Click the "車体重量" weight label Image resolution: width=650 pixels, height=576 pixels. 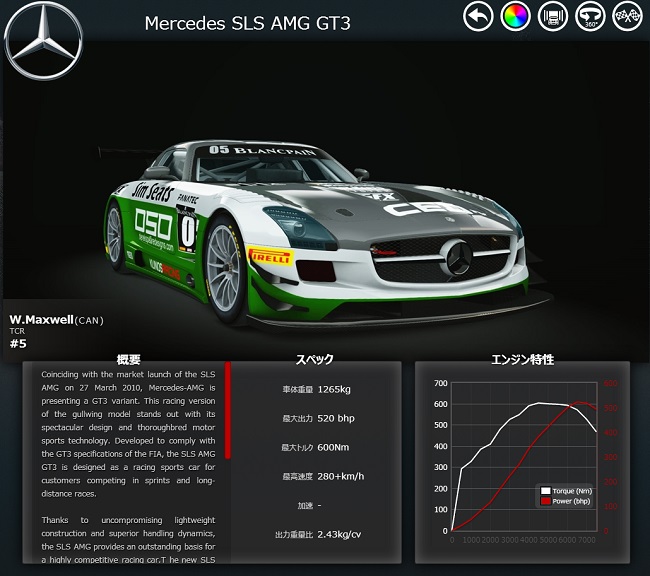click(x=297, y=389)
